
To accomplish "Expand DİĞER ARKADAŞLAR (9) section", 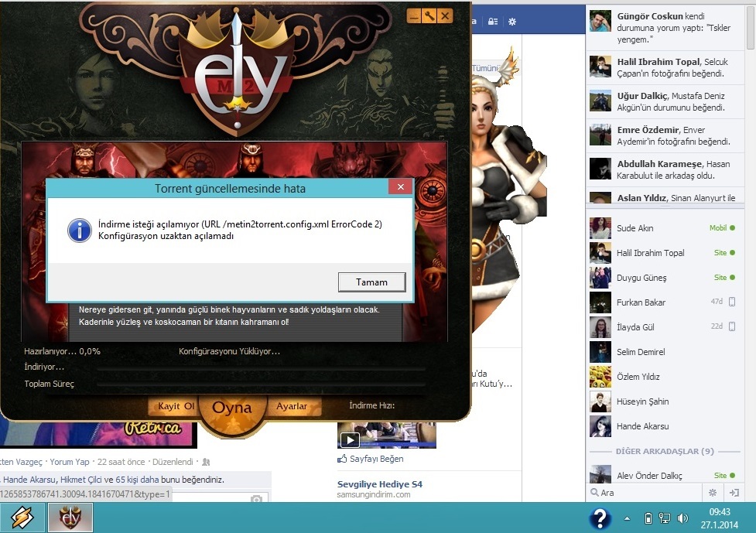I will 665,451.
